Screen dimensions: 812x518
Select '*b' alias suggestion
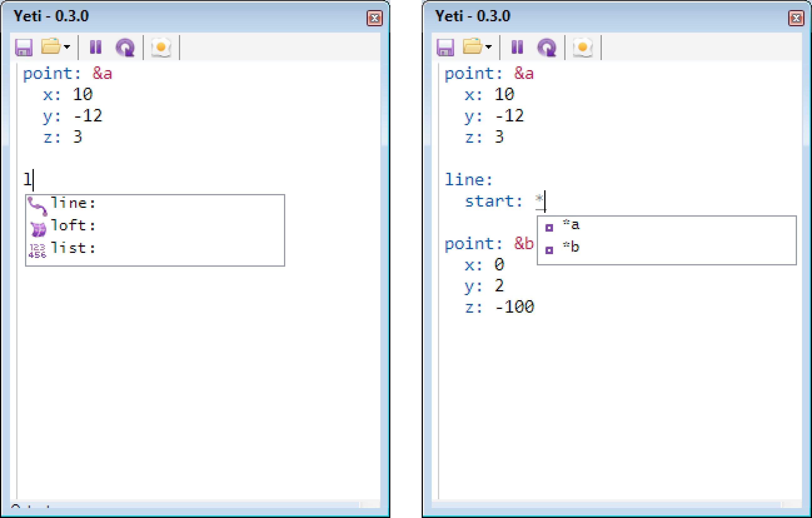[667, 247]
